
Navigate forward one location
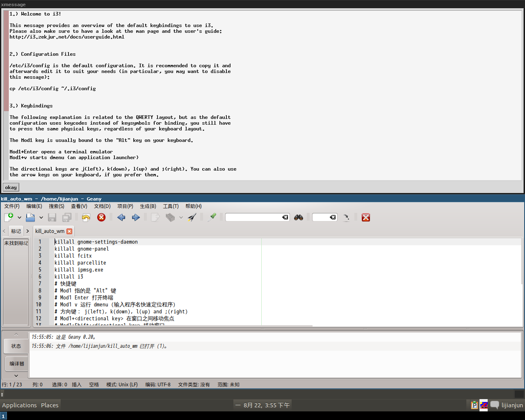click(x=136, y=217)
